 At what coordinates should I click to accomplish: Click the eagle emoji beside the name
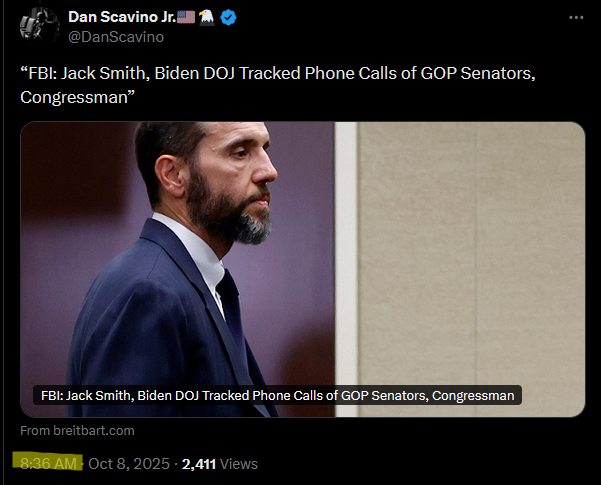[x=207, y=17]
